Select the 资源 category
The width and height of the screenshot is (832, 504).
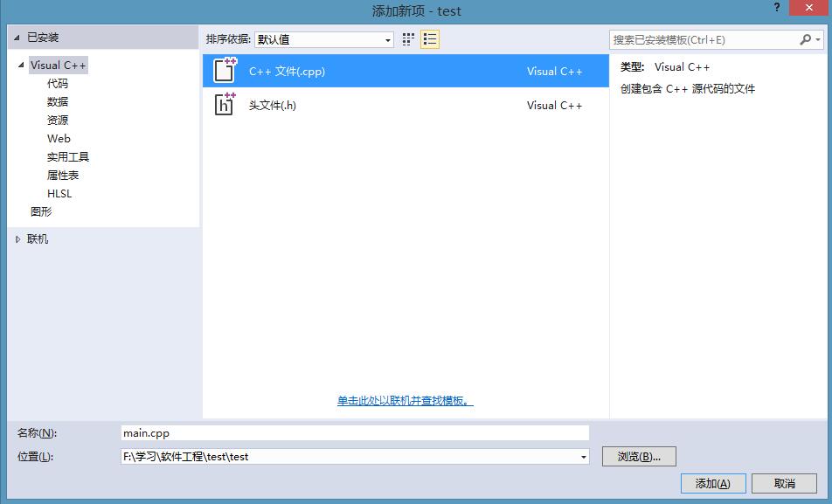58,120
